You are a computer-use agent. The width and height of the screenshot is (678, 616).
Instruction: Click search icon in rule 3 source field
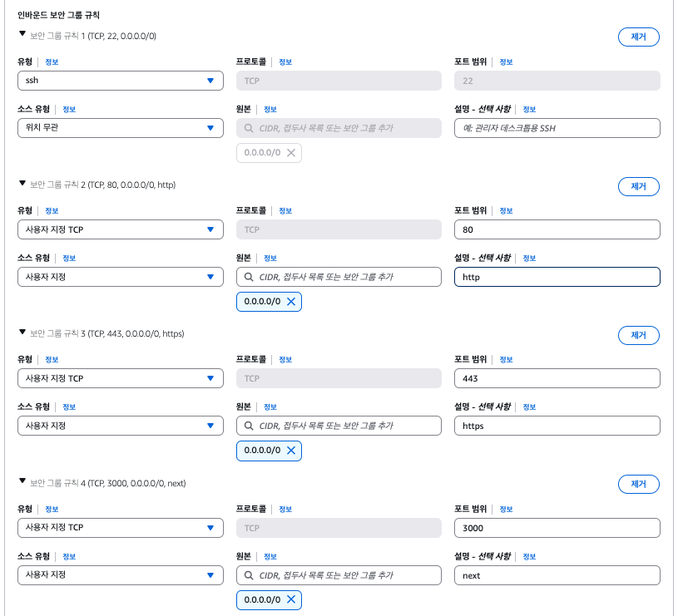[249, 426]
